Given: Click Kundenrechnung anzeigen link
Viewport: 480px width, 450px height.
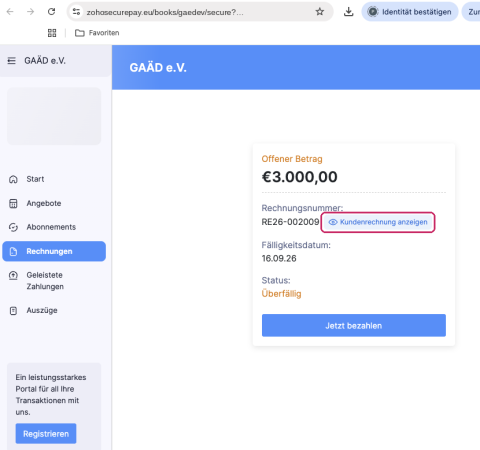Looking at the screenshot, I should tap(378, 222).
